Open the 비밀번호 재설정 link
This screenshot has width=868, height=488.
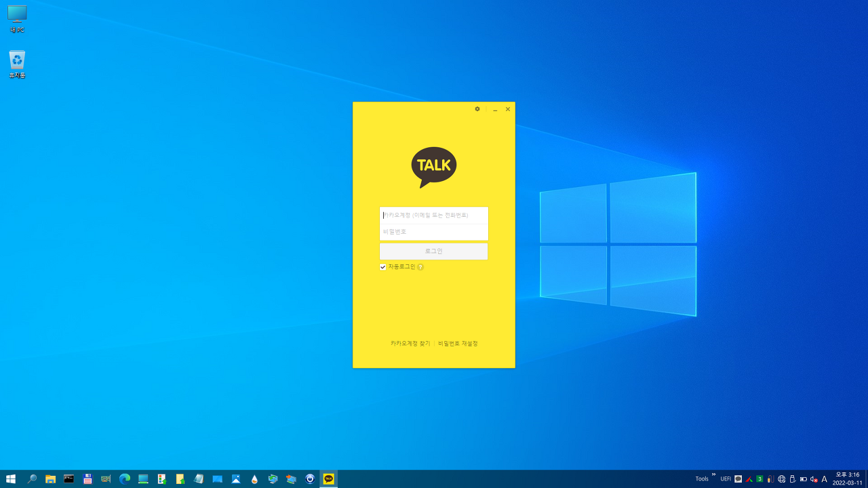point(458,344)
